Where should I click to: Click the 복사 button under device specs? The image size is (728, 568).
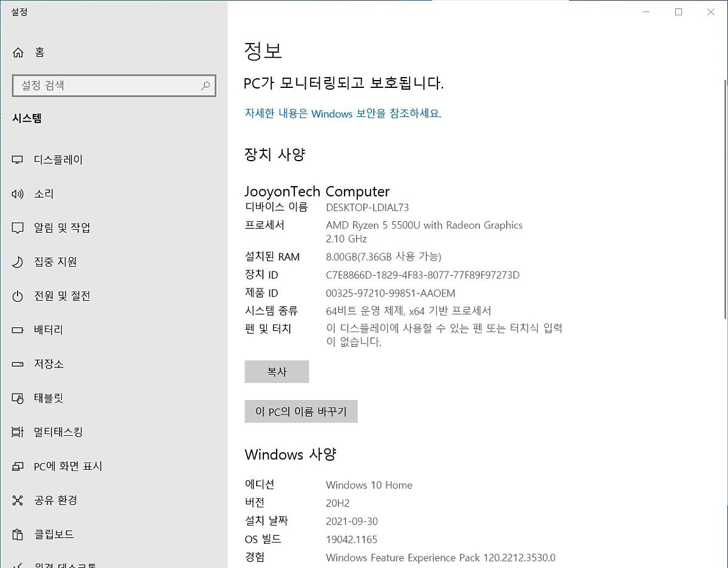pos(277,372)
